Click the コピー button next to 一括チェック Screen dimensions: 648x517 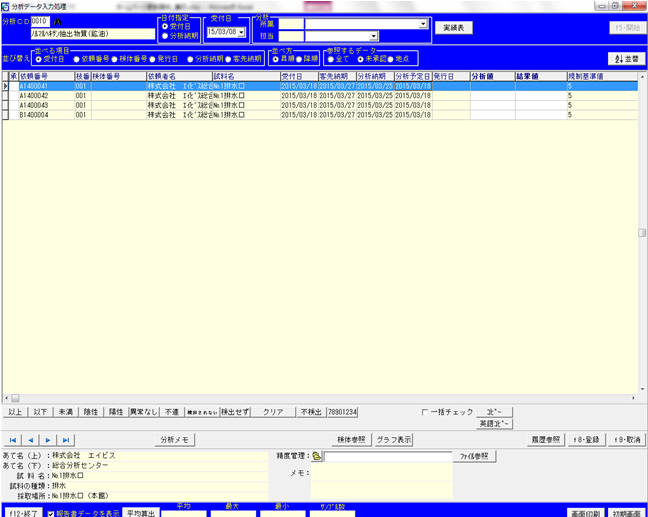click(494, 412)
